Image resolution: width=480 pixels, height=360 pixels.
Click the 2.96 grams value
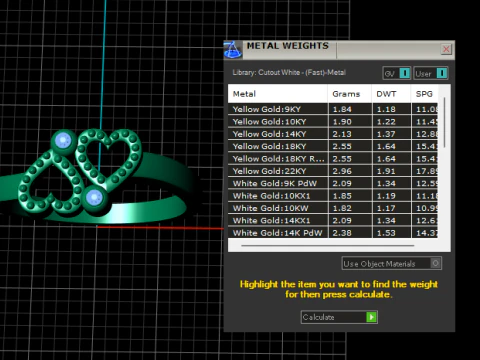point(342,171)
